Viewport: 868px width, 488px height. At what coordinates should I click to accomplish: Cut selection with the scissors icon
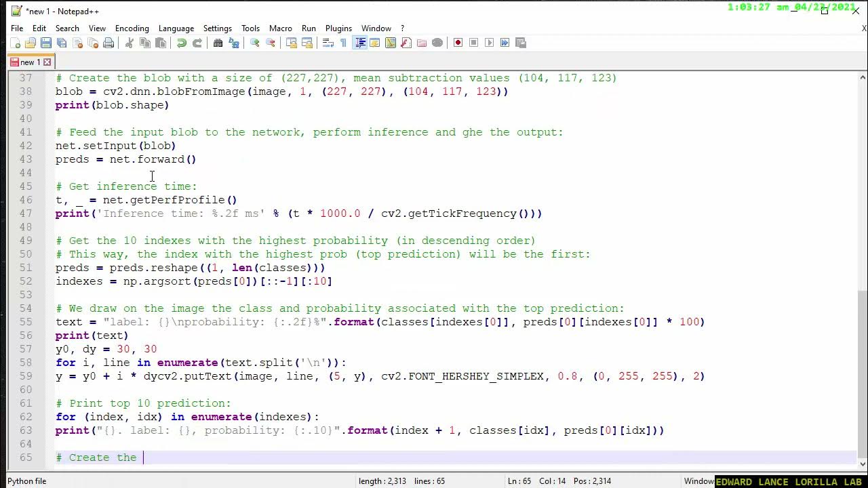tap(130, 43)
